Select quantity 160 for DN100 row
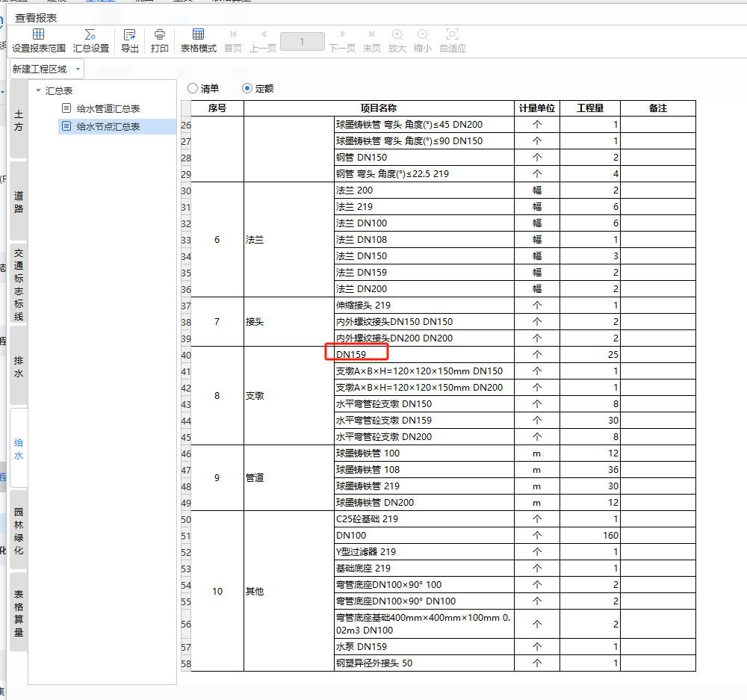 (x=590, y=535)
